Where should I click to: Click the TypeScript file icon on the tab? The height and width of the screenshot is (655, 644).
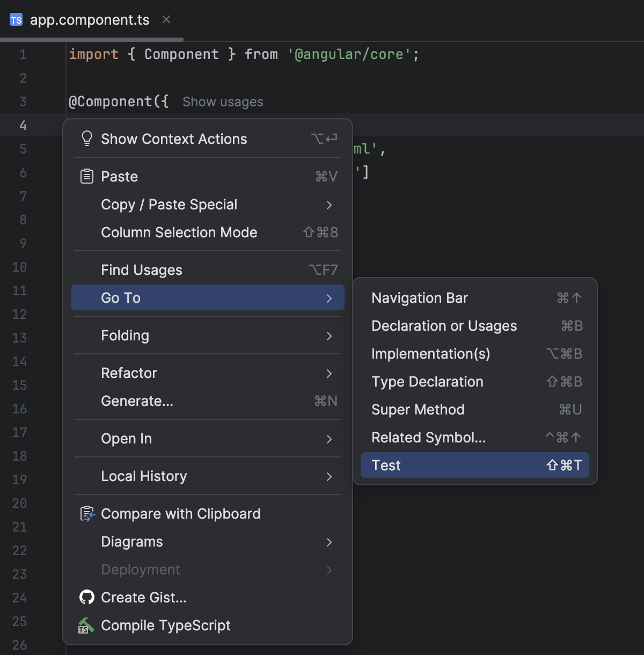coord(16,20)
